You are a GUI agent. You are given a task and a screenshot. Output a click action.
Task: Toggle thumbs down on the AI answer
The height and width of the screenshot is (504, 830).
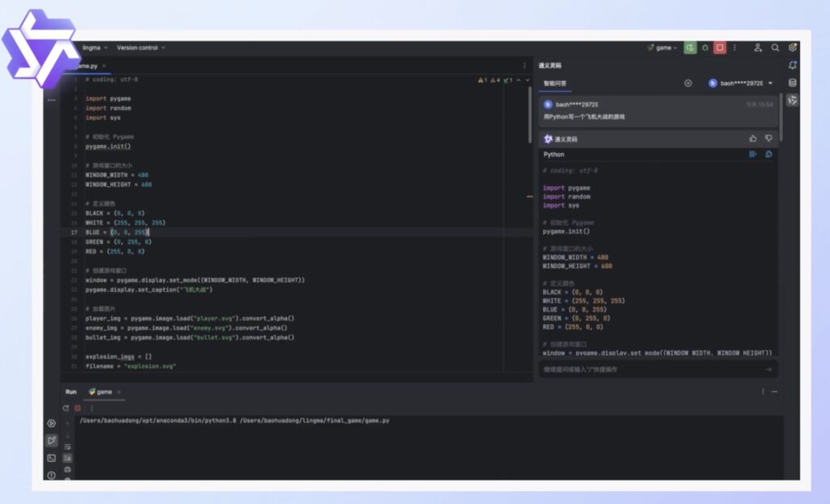coord(768,139)
